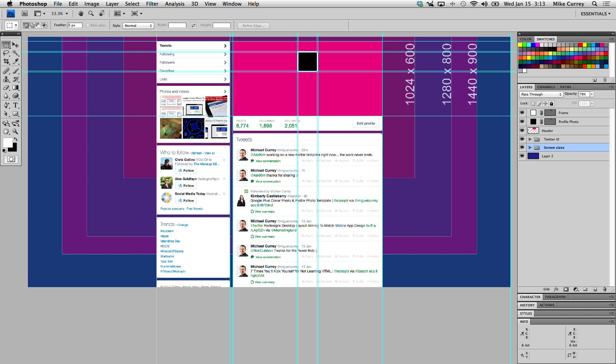The image size is (616, 364).
Task: Open the Essentials workspace switcher
Action: click(596, 14)
